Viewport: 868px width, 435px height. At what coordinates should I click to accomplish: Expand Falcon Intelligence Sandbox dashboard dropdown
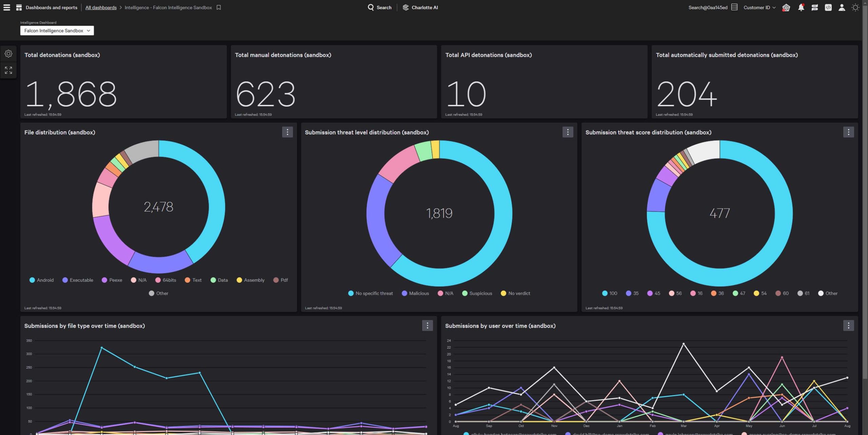point(57,31)
